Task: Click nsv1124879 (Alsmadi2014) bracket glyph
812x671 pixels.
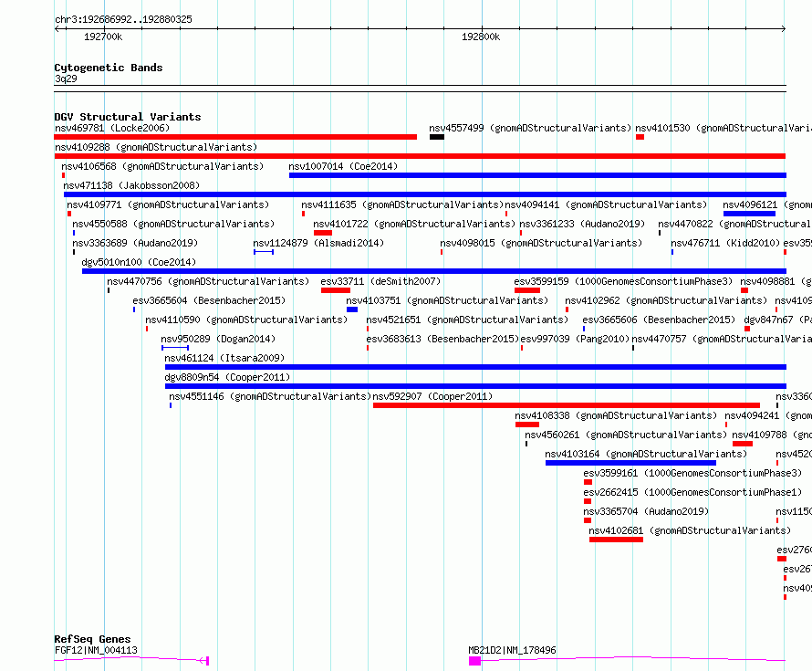Action: pyautogui.click(x=264, y=252)
